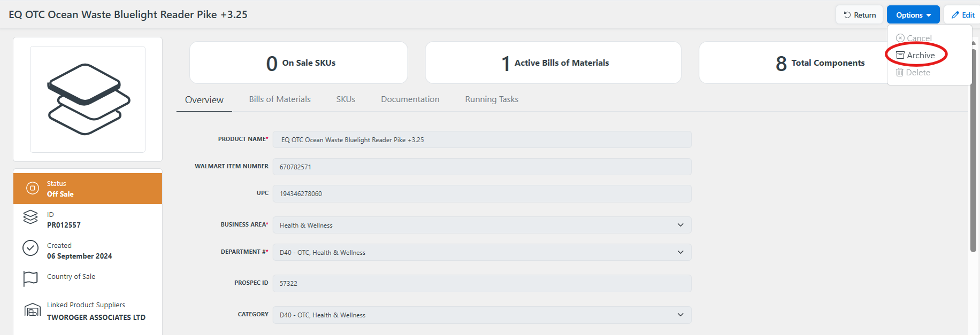Select Archive from the Options menu
Image resolution: width=980 pixels, height=335 pixels.
pyautogui.click(x=916, y=55)
